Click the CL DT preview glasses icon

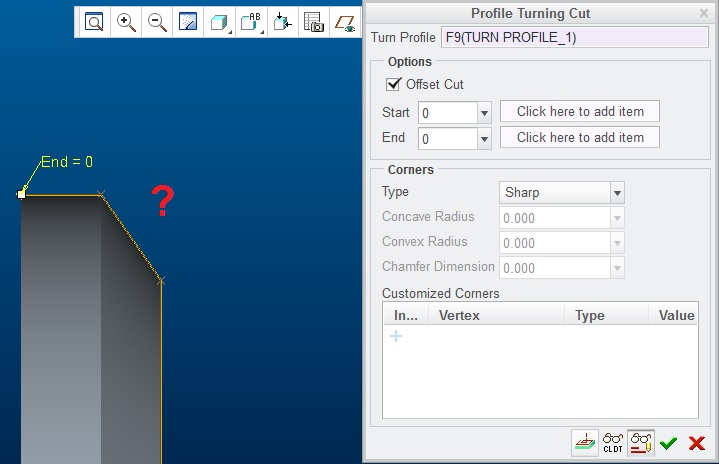[x=613, y=443]
